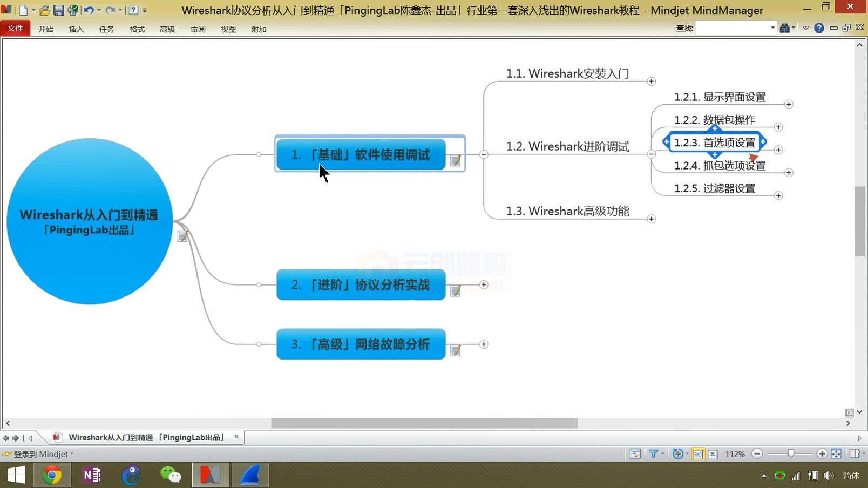
Task: Expand the 1.1 Wireshark安装入门 subtopic
Action: (x=652, y=82)
